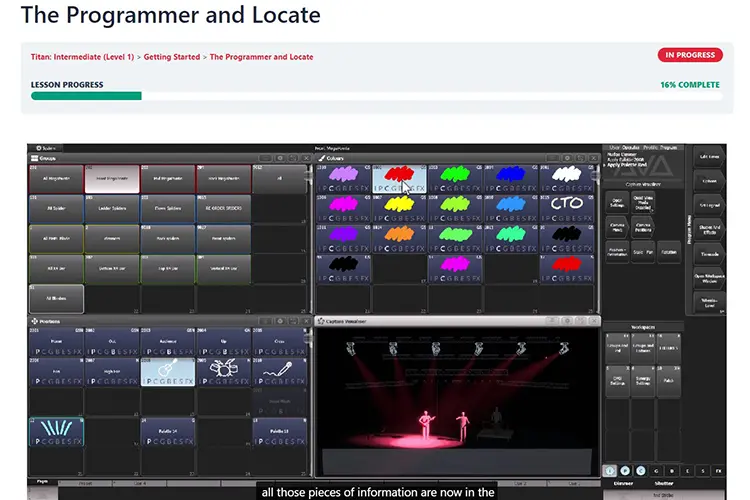Select the Down Spiders group
Viewport: 750px width, 500px height.
[167, 209]
